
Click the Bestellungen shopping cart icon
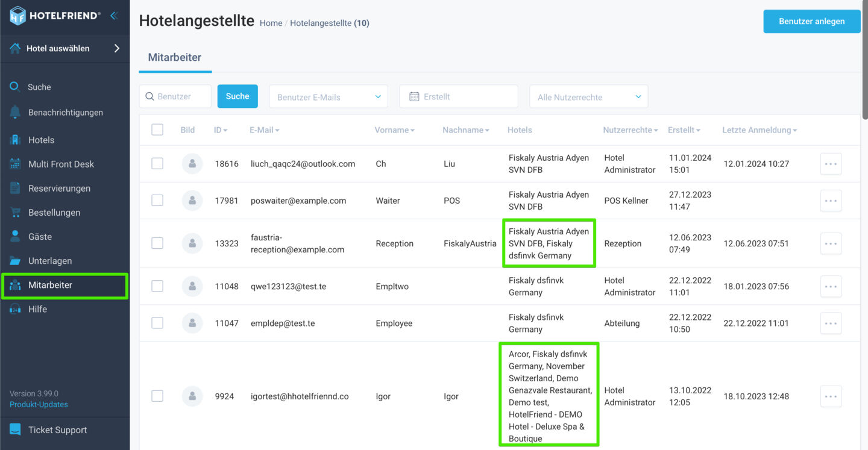pyautogui.click(x=15, y=212)
